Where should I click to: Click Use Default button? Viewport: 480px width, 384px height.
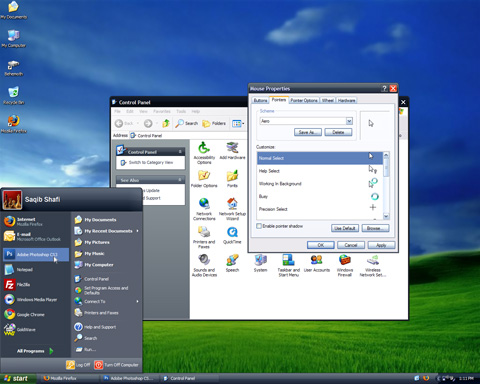[345, 228]
